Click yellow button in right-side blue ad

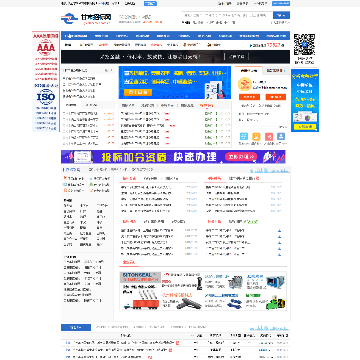tap(305, 127)
